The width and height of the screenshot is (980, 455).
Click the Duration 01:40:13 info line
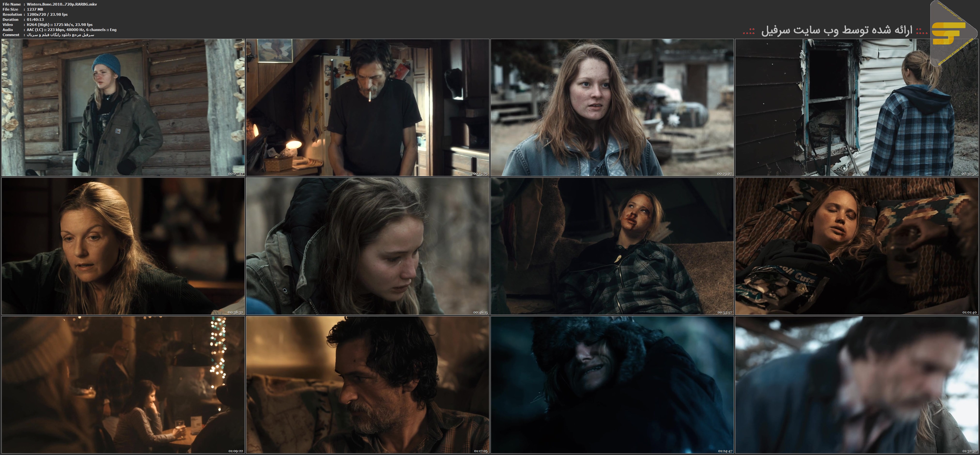[x=35, y=19]
